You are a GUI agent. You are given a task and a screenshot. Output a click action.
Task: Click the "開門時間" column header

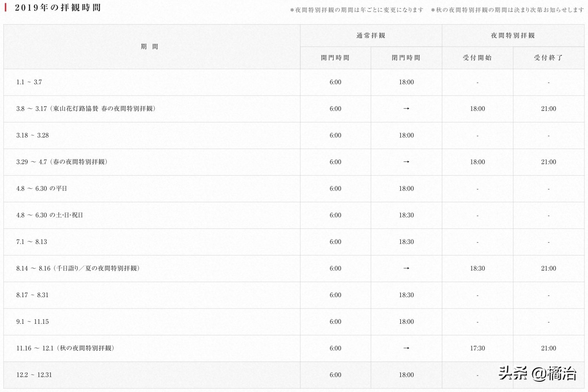coord(335,58)
